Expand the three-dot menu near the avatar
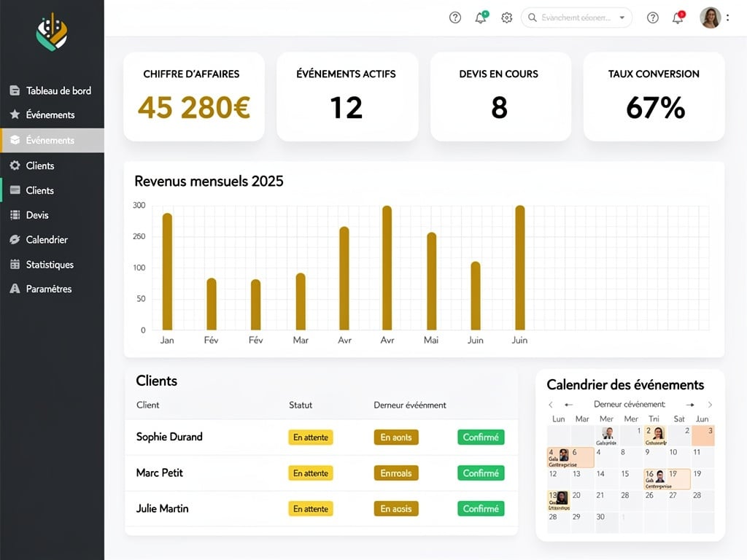The image size is (747, 560). (728, 17)
